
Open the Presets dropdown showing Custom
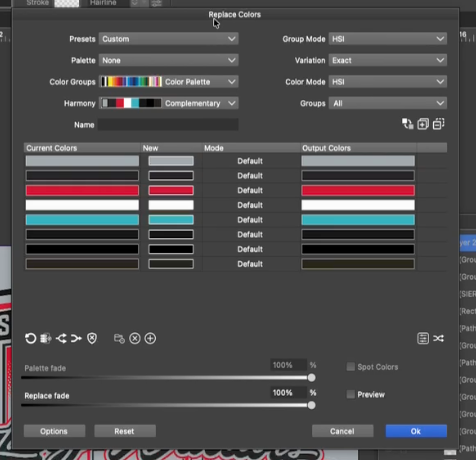[168, 39]
